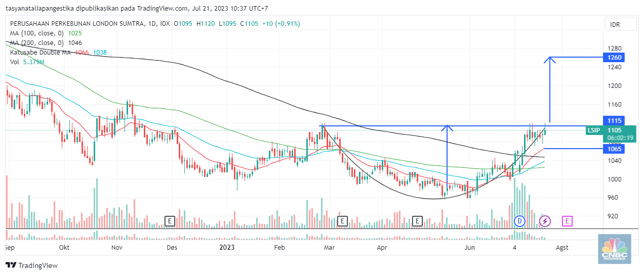Click the Agst label on the time axis
Screen dimensions: 644x275
562,248
